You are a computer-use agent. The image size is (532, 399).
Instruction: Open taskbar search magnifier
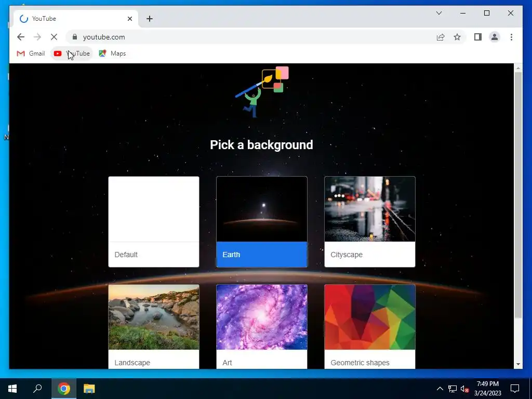37,389
